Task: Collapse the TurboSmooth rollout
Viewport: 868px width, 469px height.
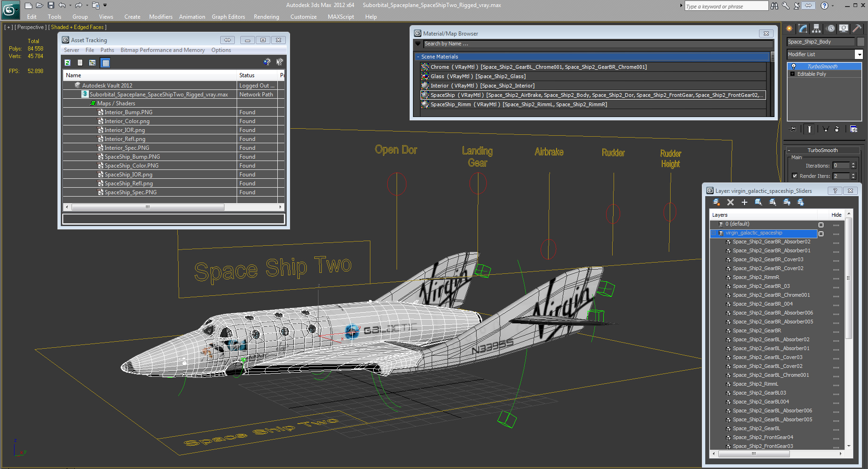Action: pyautogui.click(x=789, y=150)
